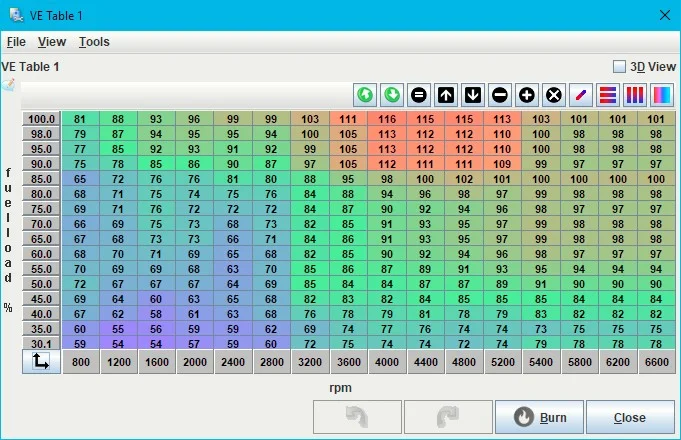The image size is (681, 440).
Task: Select the 5400 rpm column header
Action: coord(541,362)
